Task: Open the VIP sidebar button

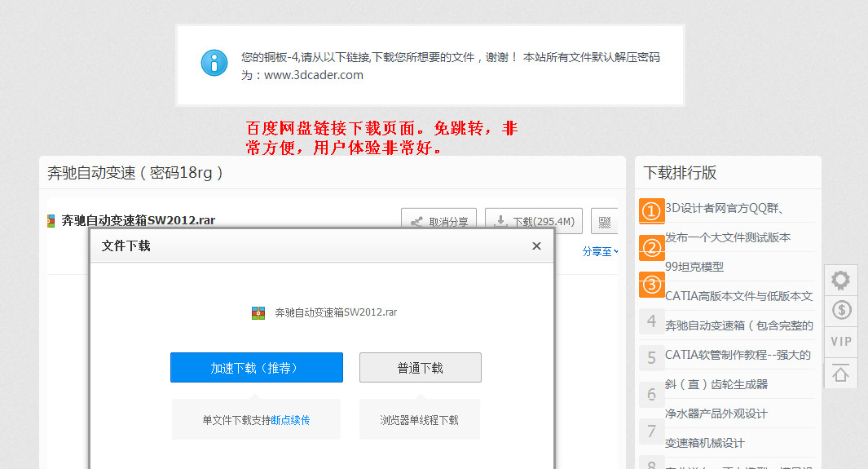Action: (841, 341)
